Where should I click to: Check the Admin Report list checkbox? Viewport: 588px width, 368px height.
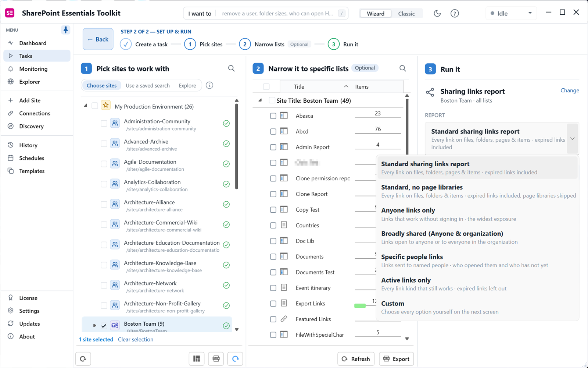point(273,147)
